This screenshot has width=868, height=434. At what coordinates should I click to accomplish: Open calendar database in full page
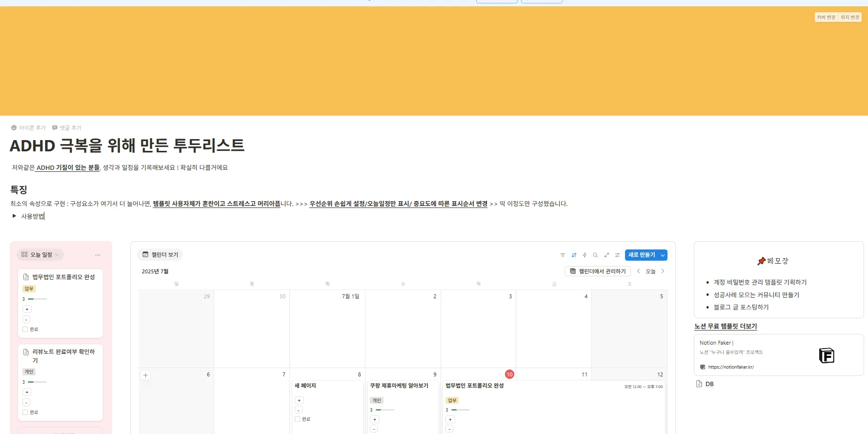[606, 255]
